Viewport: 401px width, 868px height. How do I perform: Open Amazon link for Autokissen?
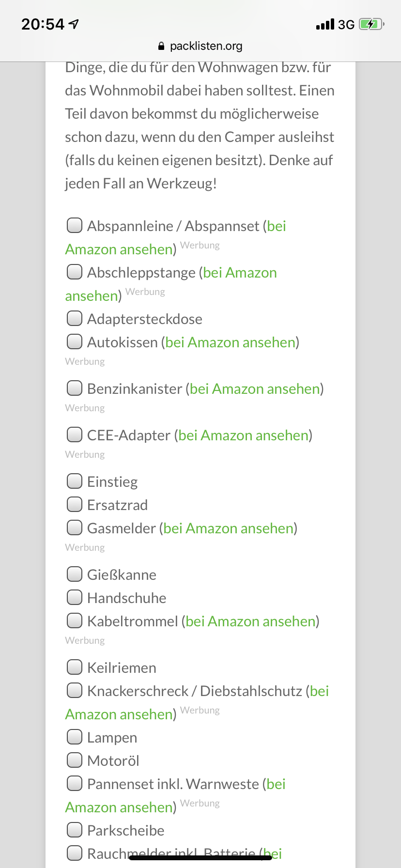point(230,342)
